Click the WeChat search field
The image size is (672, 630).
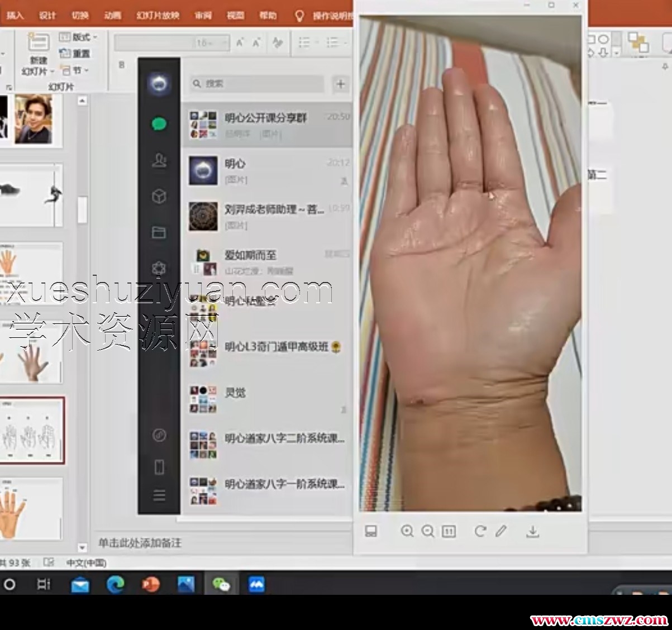[257, 84]
